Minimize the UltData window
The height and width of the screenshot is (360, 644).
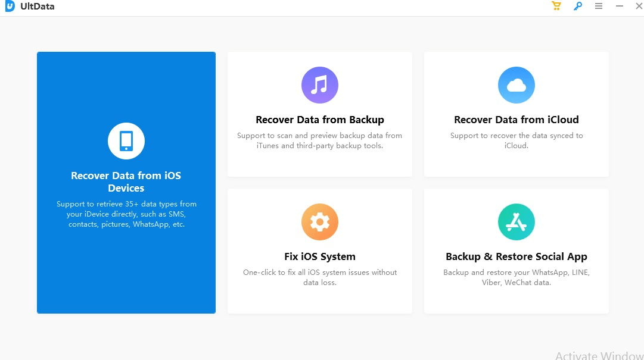point(620,6)
